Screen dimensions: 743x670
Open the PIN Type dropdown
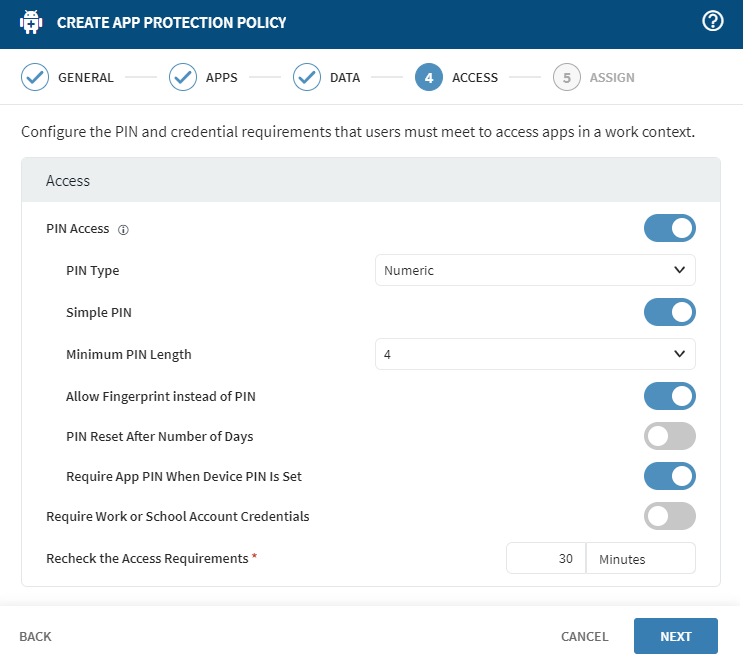pyautogui.click(x=535, y=270)
